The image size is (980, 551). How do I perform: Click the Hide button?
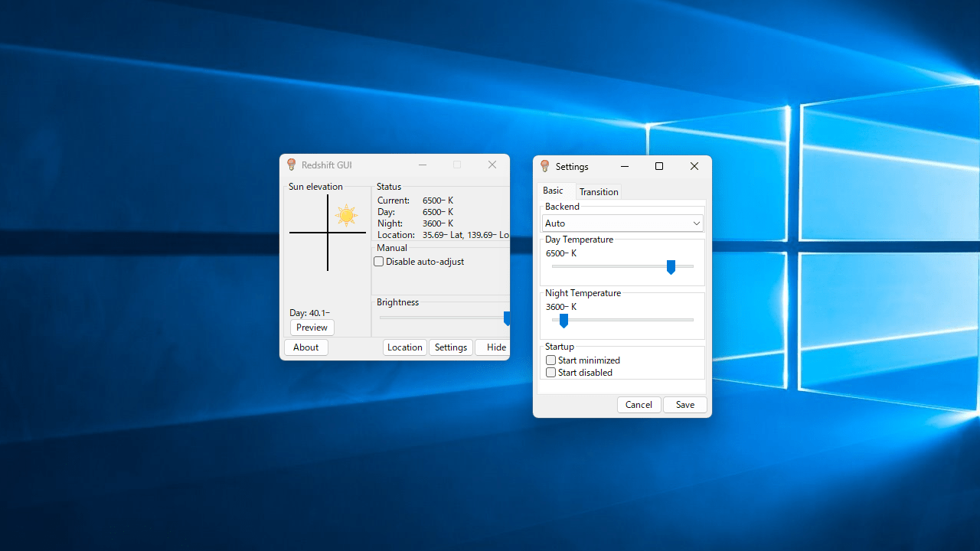[x=493, y=347]
